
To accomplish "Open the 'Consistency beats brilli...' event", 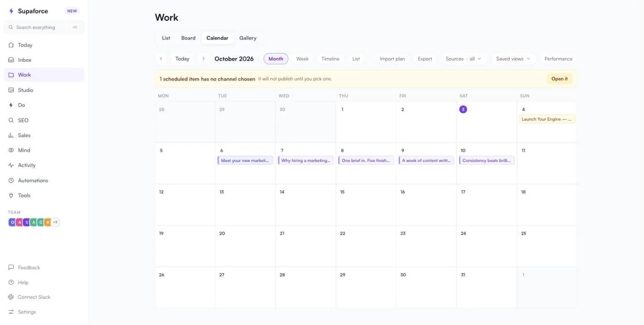I will [x=487, y=161].
